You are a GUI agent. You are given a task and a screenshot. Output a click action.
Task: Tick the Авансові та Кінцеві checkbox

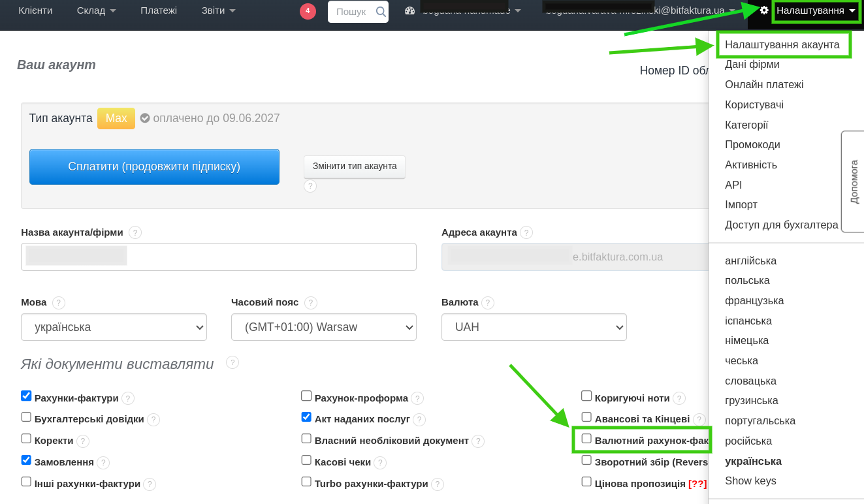pyautogui.click(x=586, y=417)
